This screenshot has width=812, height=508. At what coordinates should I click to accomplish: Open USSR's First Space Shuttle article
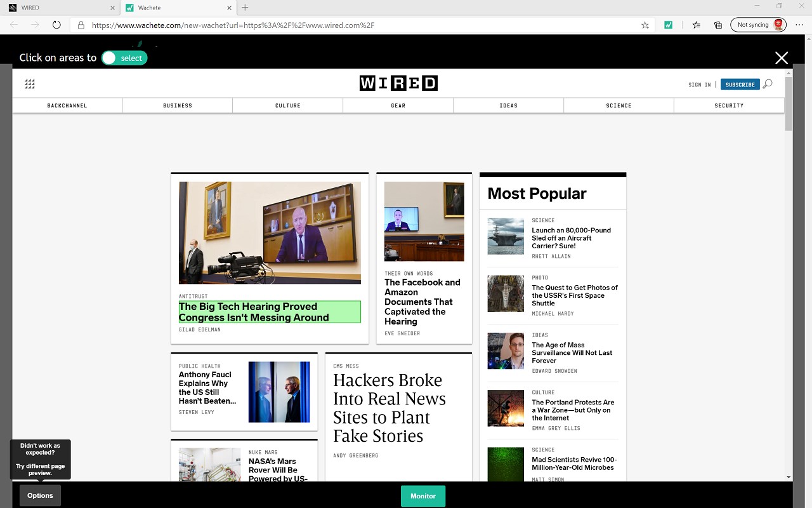point(575,295)
